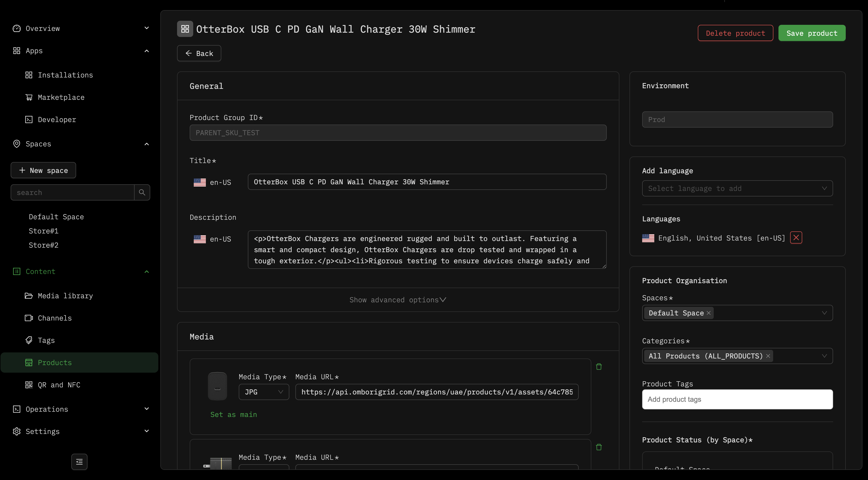The image size is (868, 480).
Task: Open the JPG Media Type dropdown
Action: [264, 392]
